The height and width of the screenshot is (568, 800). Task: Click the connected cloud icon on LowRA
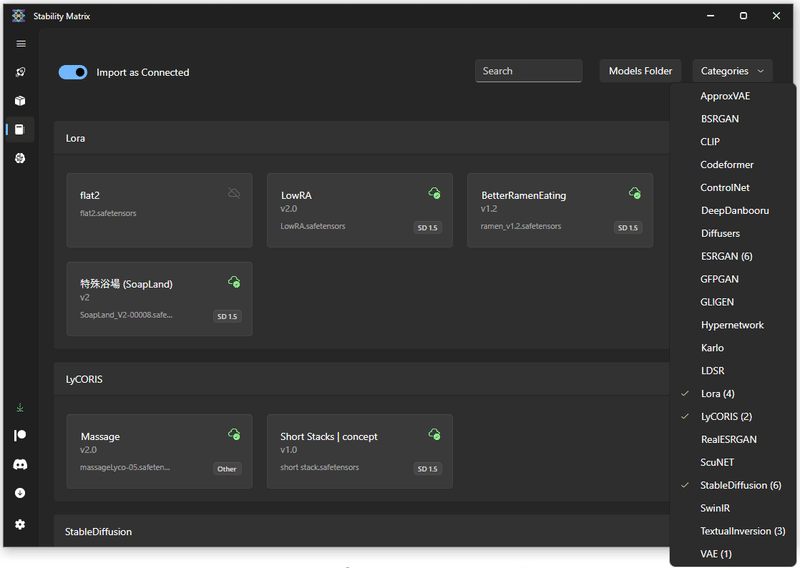pyautogui.click(x=434, y=193)
